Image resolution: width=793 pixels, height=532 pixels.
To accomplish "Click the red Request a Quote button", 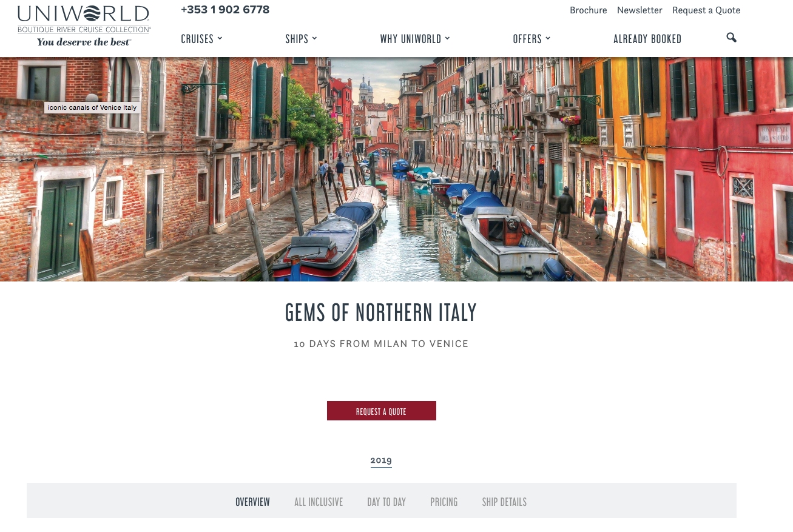I will click(x=381, y=411).
